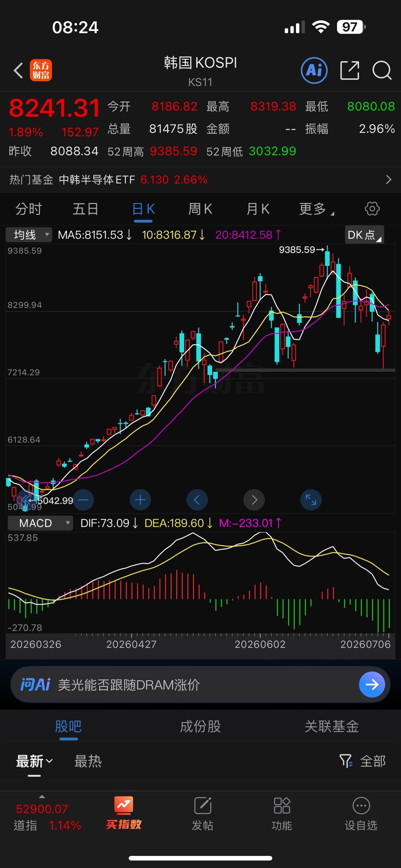The width and height of the screenshot is (401, 868).
Task: Switch to 五日 chart tab
Action: click(86, 209)
